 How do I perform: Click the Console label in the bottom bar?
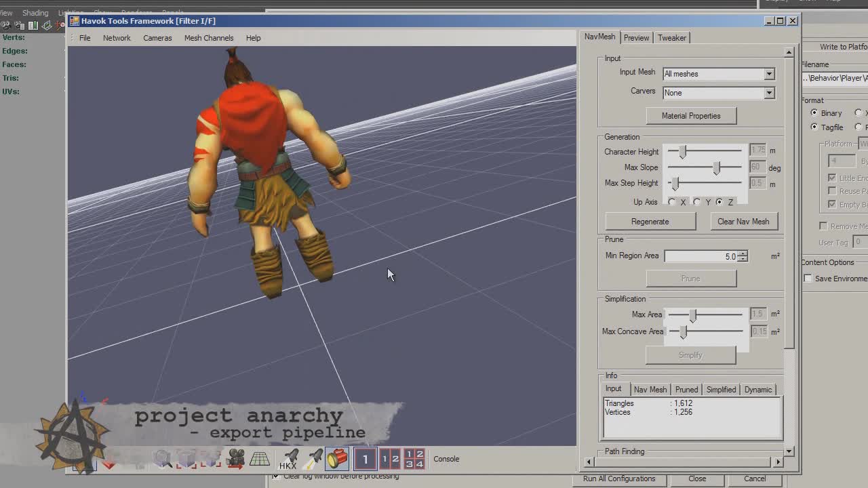446,459
